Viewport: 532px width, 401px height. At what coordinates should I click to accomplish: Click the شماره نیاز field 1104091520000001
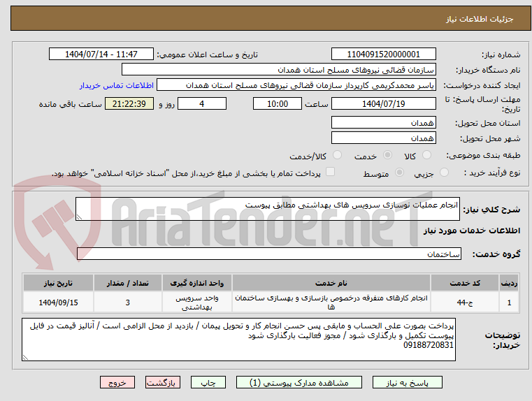[x=384, y=54]
